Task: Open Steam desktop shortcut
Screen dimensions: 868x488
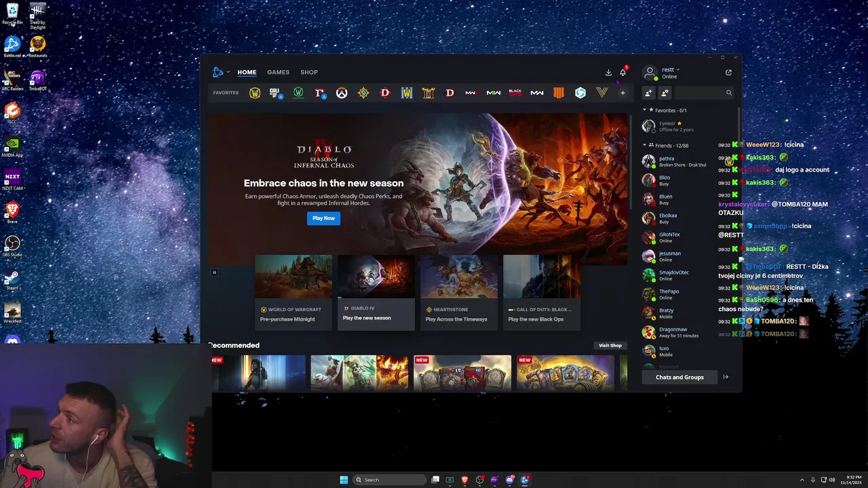Action: tap(12, 280)
